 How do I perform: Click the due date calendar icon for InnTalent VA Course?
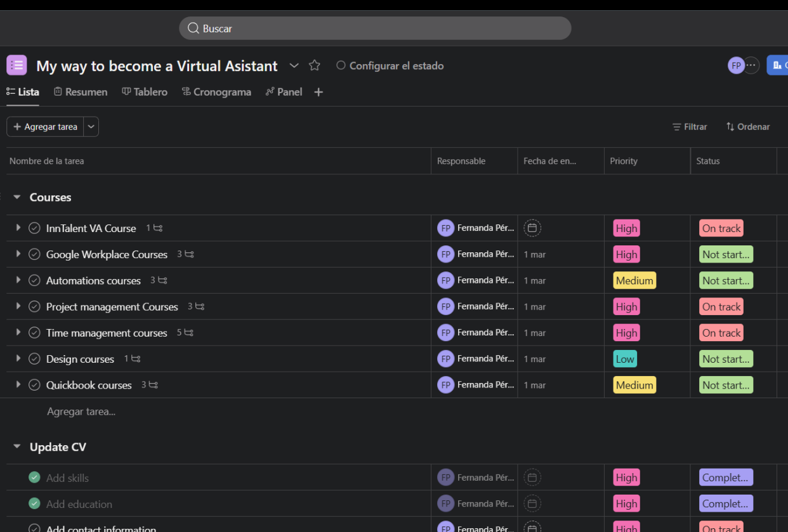(532, 228)
